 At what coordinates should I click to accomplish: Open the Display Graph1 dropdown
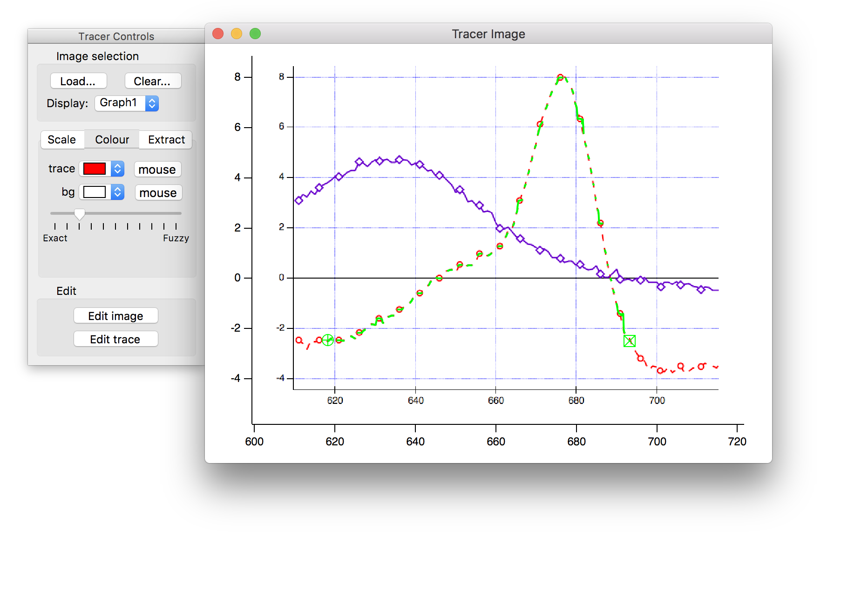(127, 103)
